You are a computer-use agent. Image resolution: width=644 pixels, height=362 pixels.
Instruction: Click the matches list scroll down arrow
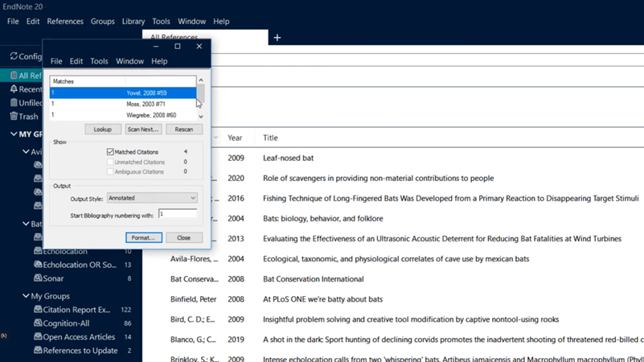(x=201, y=117)
